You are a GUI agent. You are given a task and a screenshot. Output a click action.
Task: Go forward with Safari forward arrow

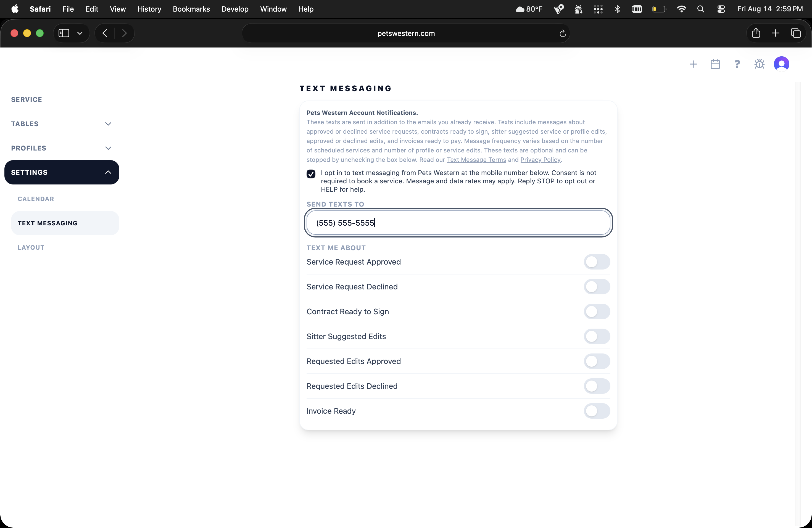125,33
